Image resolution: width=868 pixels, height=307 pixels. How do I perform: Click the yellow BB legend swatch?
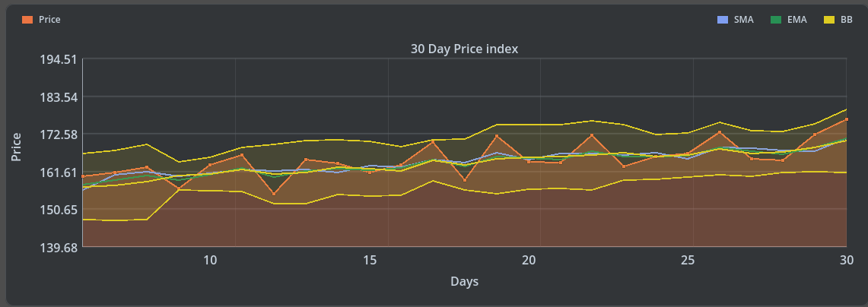(x=831, y=20)
